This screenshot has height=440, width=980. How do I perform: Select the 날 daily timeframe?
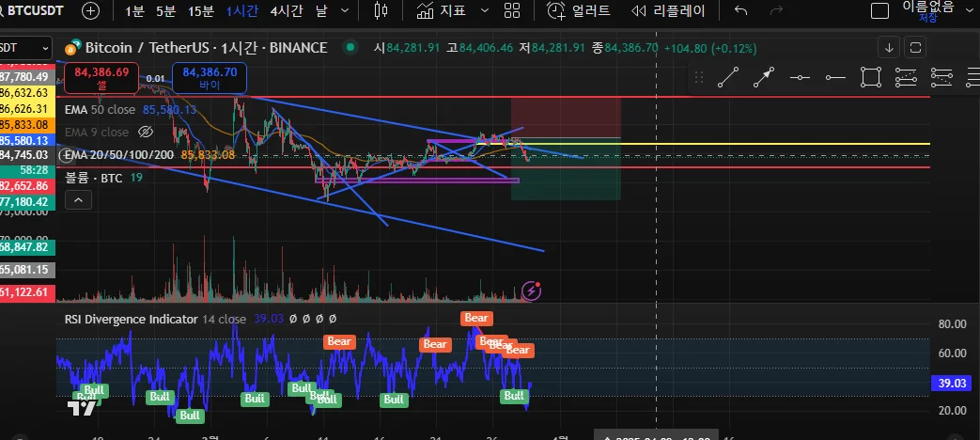pos(322,10)
